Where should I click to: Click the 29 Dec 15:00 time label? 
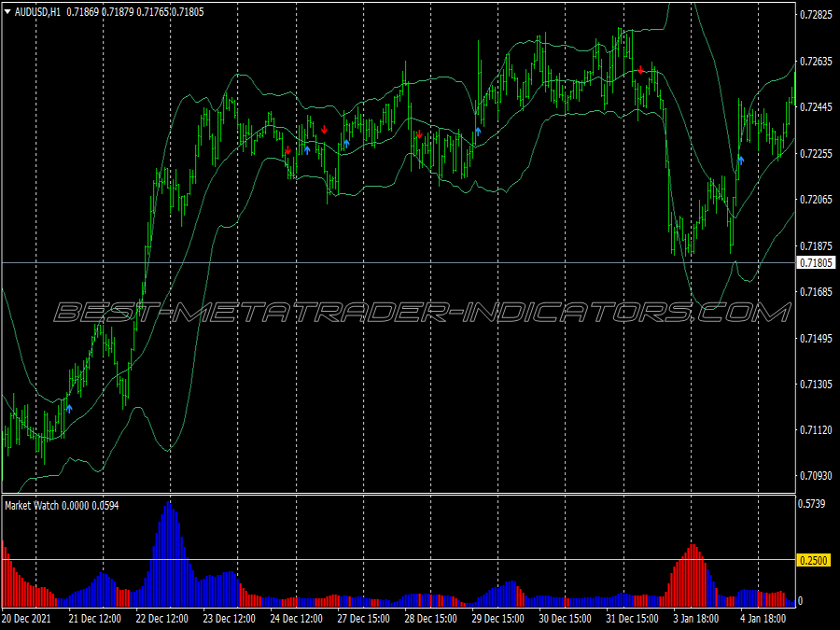pos(497,619)
